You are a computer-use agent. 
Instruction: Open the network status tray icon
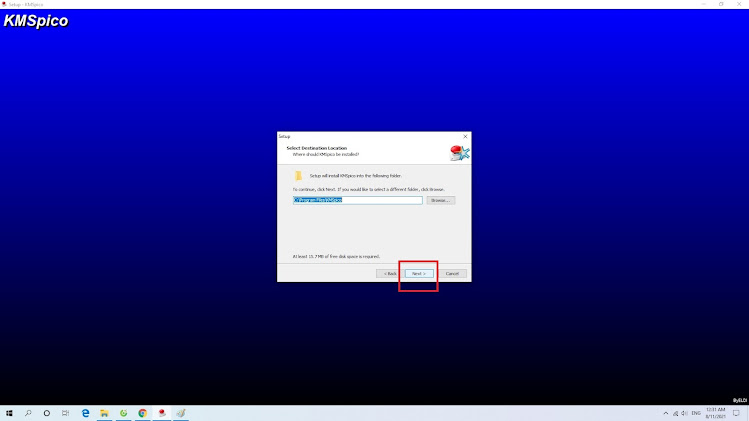[x=675, y=413]
